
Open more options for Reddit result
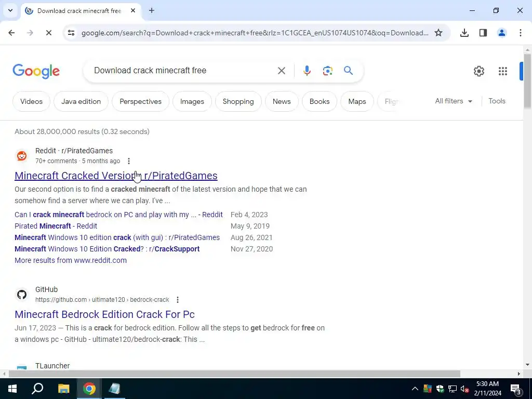(129, 161)
